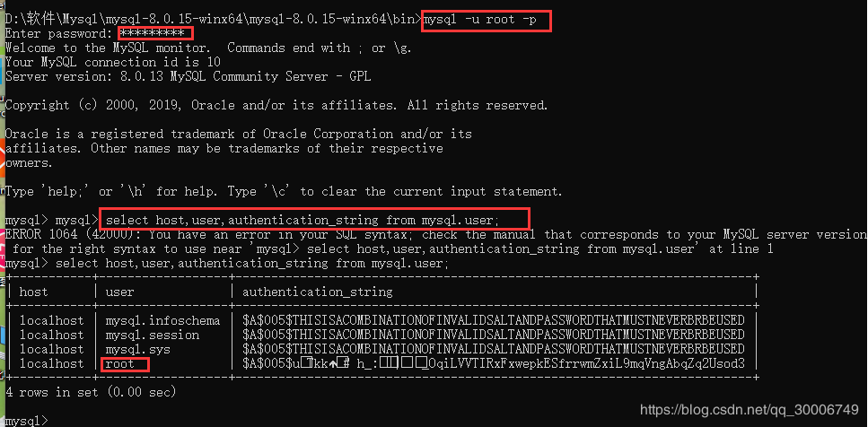Image resolution: width=868 pixels, height=427 pixels.
Task: Click the 'mysql -u root -p' command
Action: 486,19
